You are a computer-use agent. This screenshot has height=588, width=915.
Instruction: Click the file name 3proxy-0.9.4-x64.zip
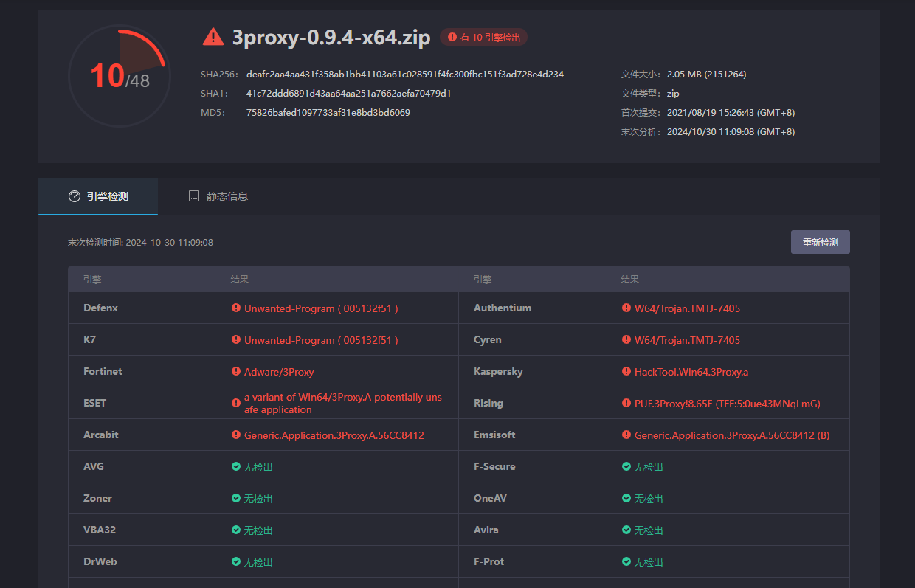coord(331,37)
